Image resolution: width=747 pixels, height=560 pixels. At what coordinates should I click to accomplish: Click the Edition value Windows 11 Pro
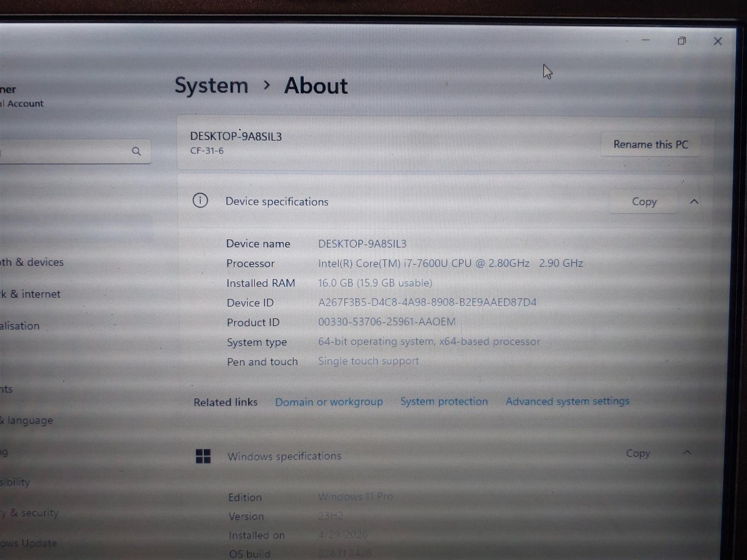(355, 497)
